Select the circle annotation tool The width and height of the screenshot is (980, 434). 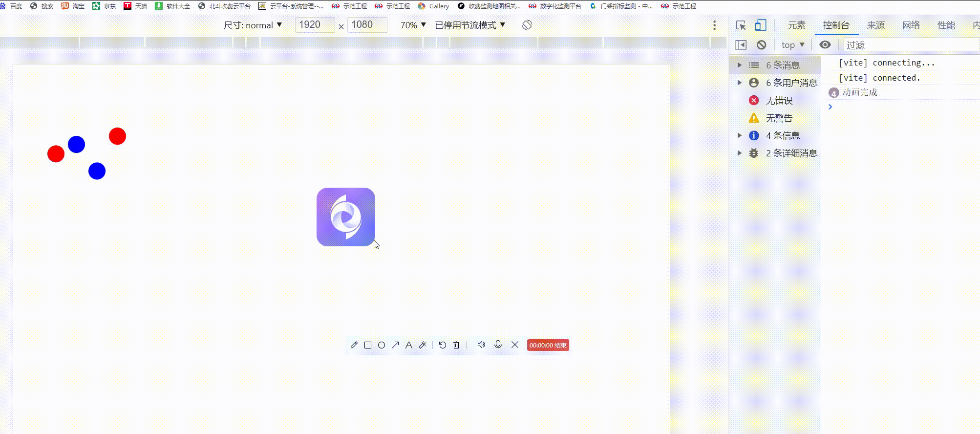click(x=382, y=345)
